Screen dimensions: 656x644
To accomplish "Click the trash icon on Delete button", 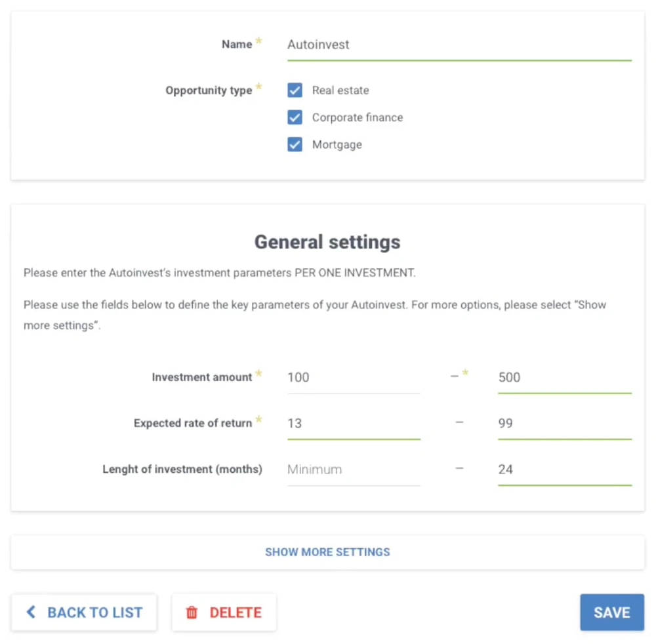I will (x=192, y=613).
